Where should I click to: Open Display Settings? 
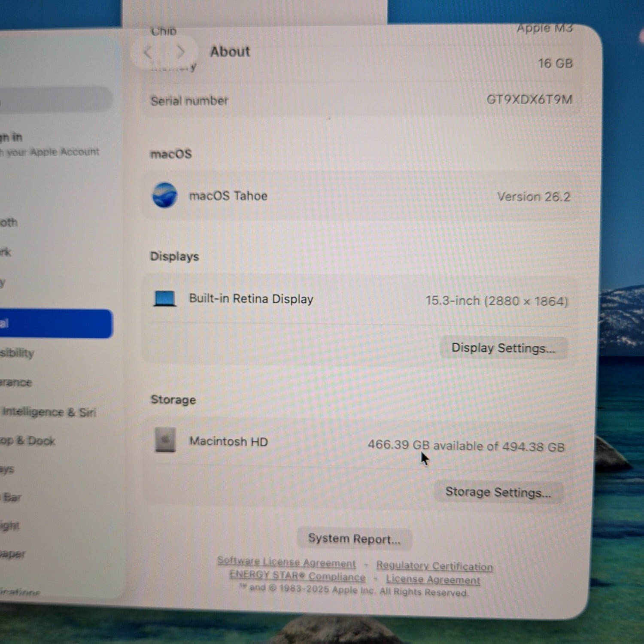click(504, 348)
